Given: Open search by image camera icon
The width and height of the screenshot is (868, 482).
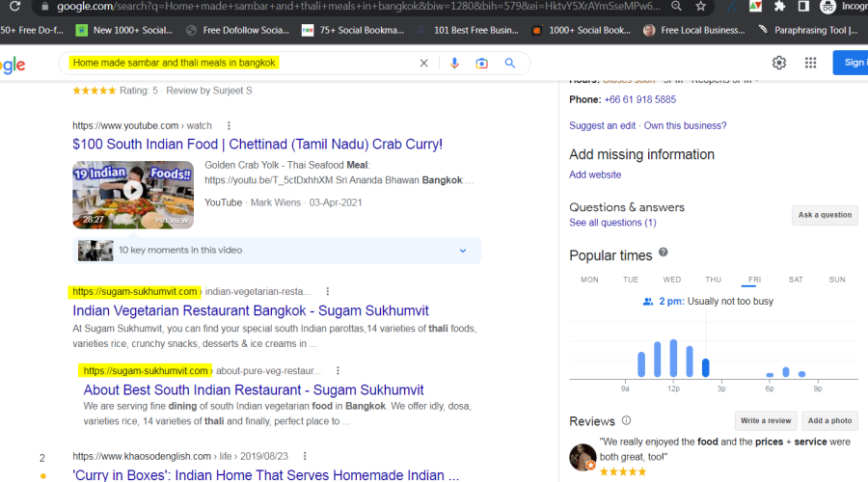Looking at the screenshot, I should [x=481, y=64].
